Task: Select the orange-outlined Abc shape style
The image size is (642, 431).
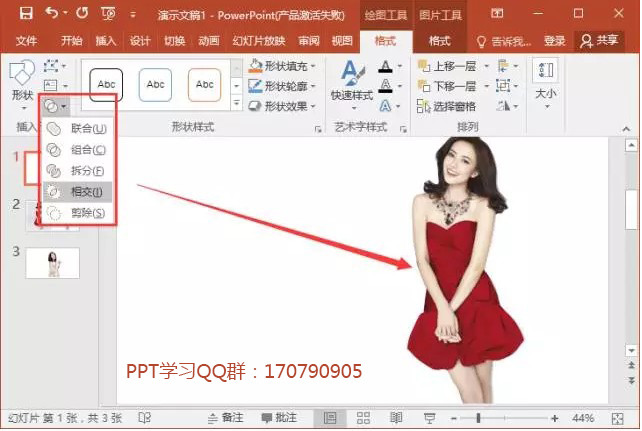Action: point(204,85)
